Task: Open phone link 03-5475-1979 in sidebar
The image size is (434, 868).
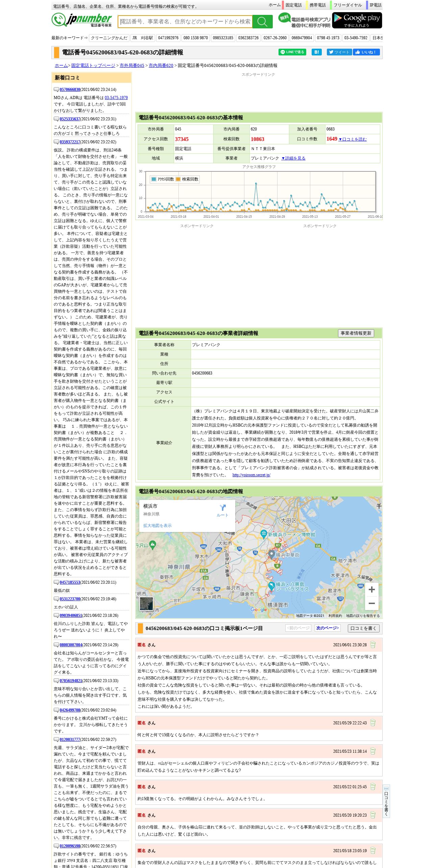Action: (116, 98)
